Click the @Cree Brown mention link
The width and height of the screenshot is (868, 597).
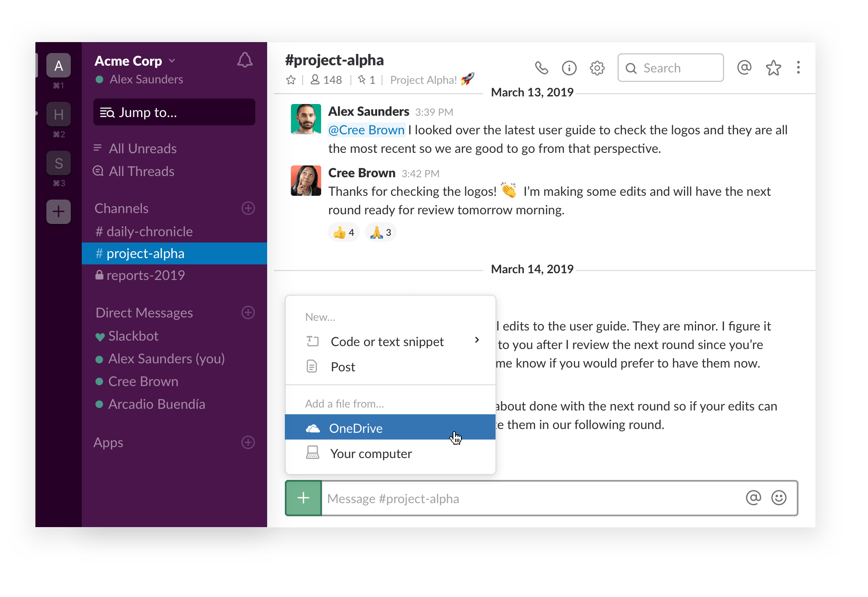(366, 130)
